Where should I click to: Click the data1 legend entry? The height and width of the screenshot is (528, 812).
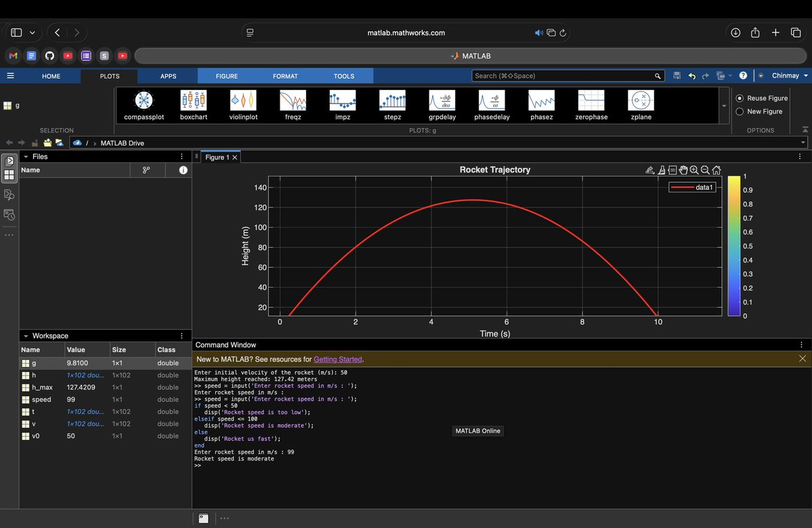click(692, 188)
